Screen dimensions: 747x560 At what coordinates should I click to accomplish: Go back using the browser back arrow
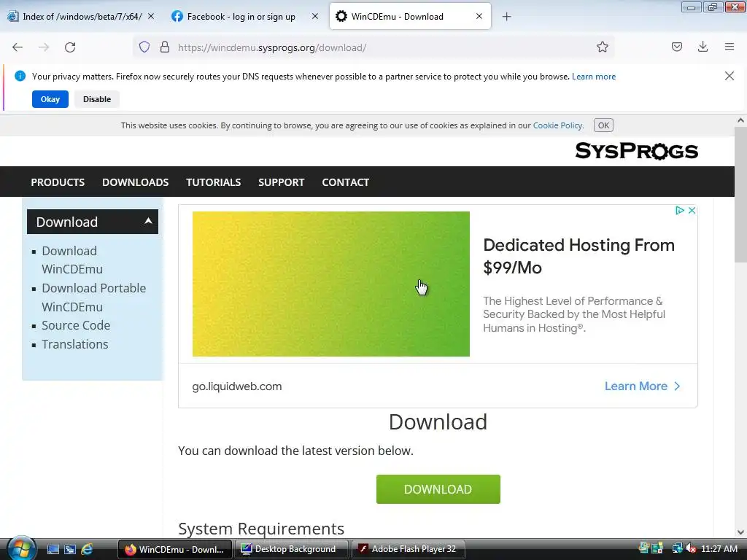pyautogui.click(x=18, y=47)
